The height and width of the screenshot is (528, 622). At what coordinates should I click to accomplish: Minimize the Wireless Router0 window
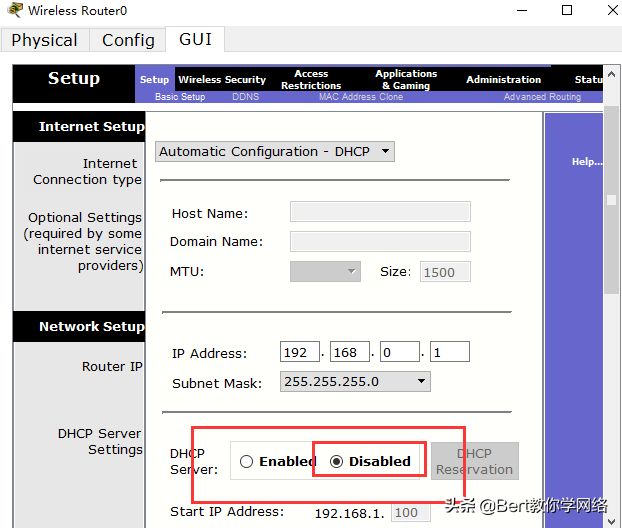click(522, 10)
